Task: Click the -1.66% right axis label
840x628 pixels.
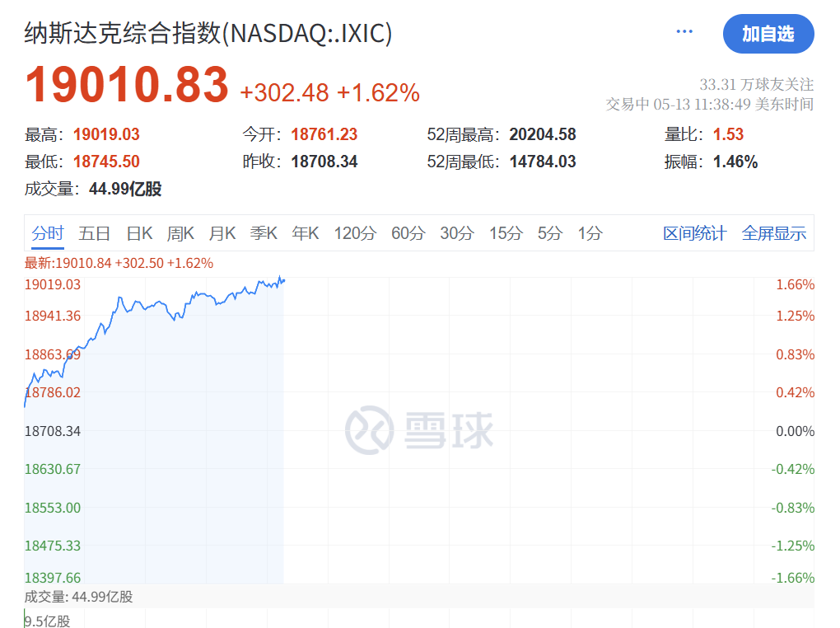Action: click(x=793, y=578)
